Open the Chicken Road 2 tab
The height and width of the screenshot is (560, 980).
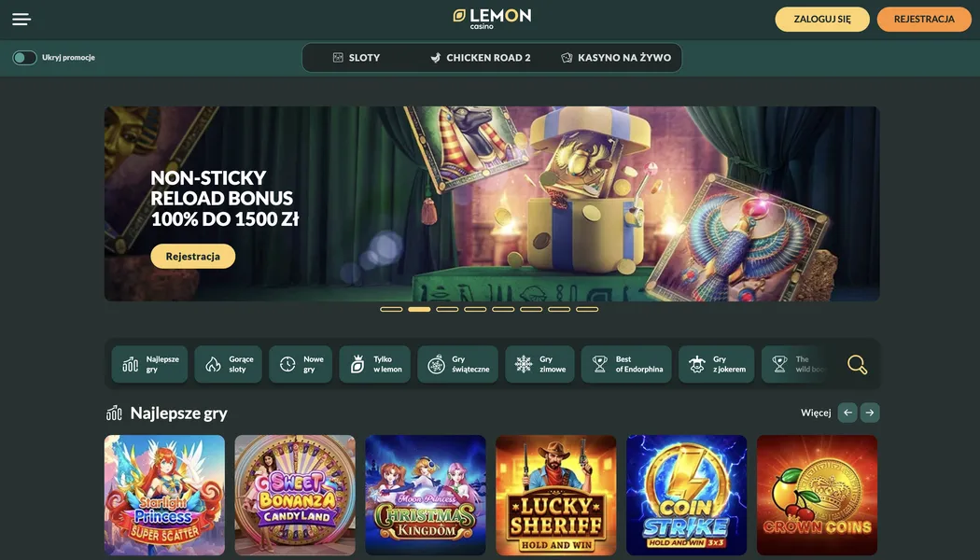pos(480,58)
